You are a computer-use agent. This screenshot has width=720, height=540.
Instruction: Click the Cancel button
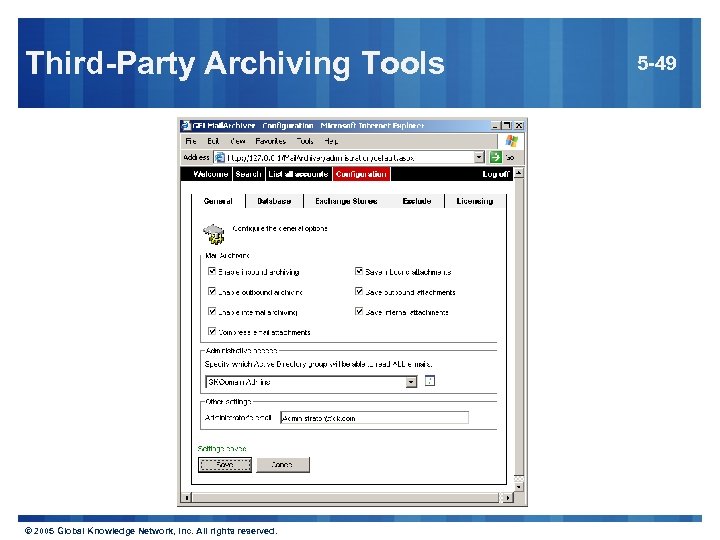[283, 465]
